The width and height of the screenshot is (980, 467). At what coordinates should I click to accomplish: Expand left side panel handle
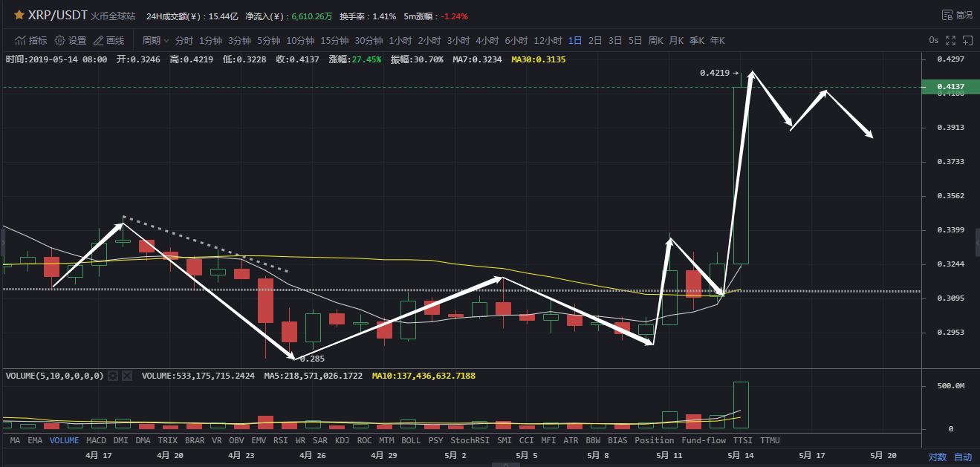tap(2, 242)
